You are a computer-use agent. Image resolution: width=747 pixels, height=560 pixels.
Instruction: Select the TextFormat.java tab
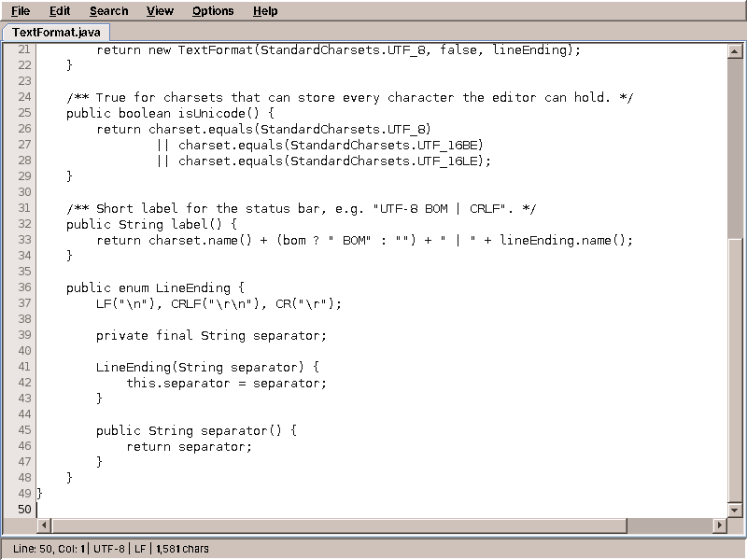56,33
